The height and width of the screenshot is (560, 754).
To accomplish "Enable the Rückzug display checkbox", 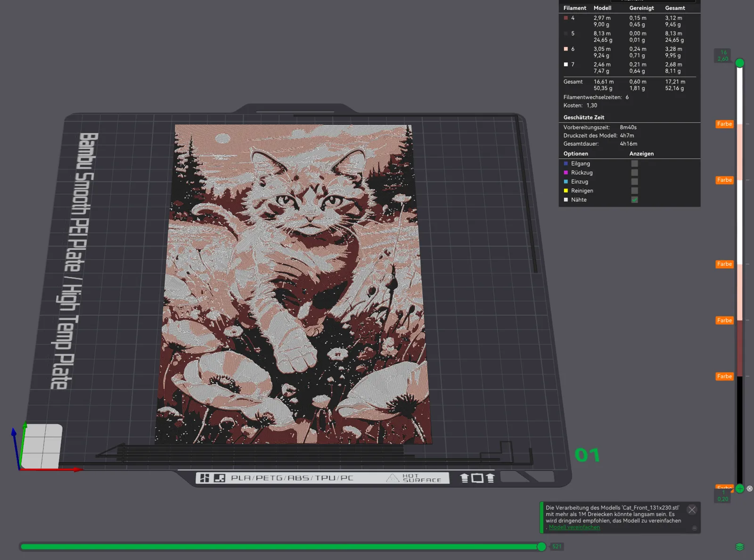I will click(635, 173).
